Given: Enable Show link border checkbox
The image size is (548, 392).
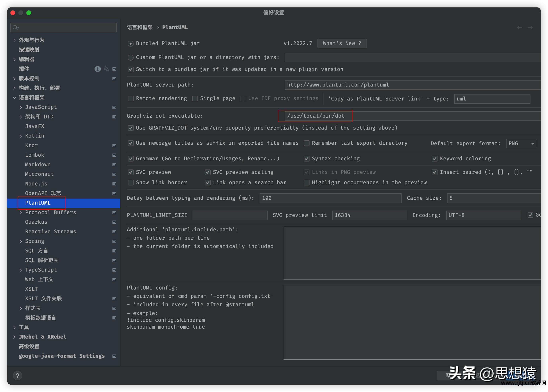Looking at the screenshot, I should 131,182.
